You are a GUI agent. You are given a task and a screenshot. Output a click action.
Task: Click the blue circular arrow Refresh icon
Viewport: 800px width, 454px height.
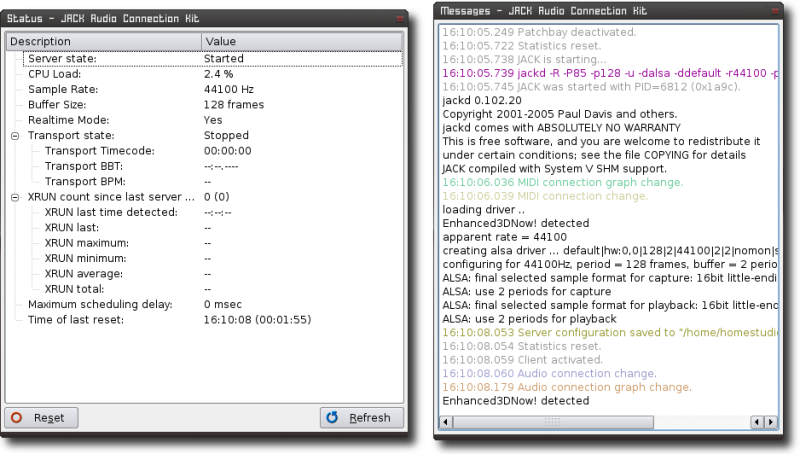[332, 418]
